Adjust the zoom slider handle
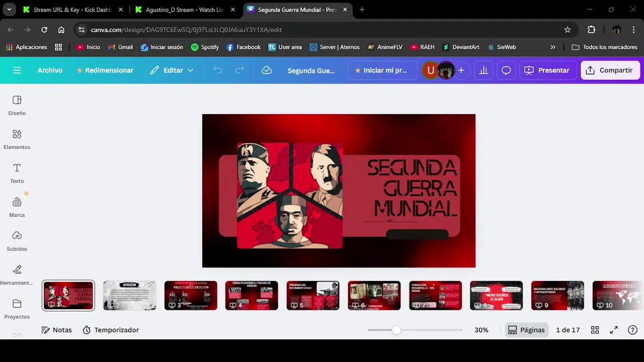 (x=396, y=330)
